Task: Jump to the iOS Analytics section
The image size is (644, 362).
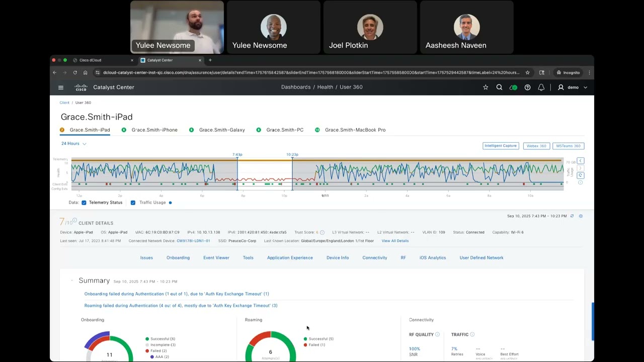Action: click(433, 258)
